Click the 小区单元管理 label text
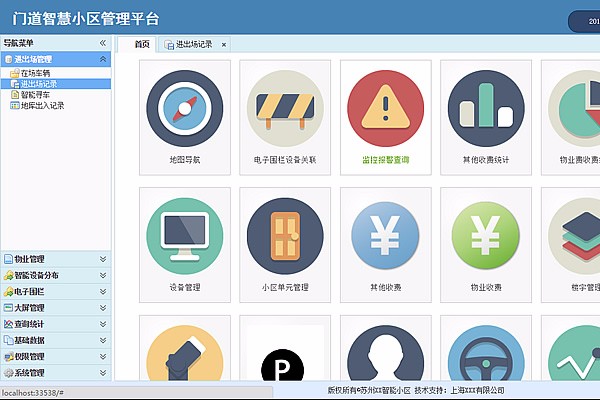 (x=285, y=287)
